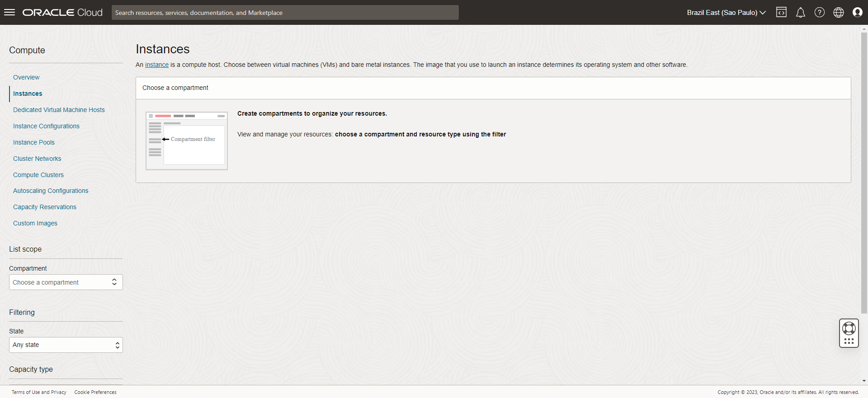Open Dedicated Virtual Machine Hosts
This screenshot has height=398, width=868.
59,110
